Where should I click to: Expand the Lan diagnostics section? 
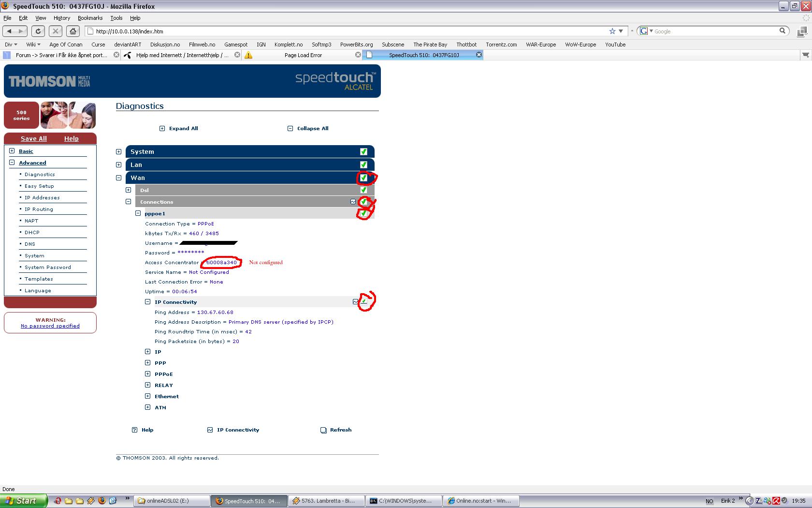click(118, 164)
